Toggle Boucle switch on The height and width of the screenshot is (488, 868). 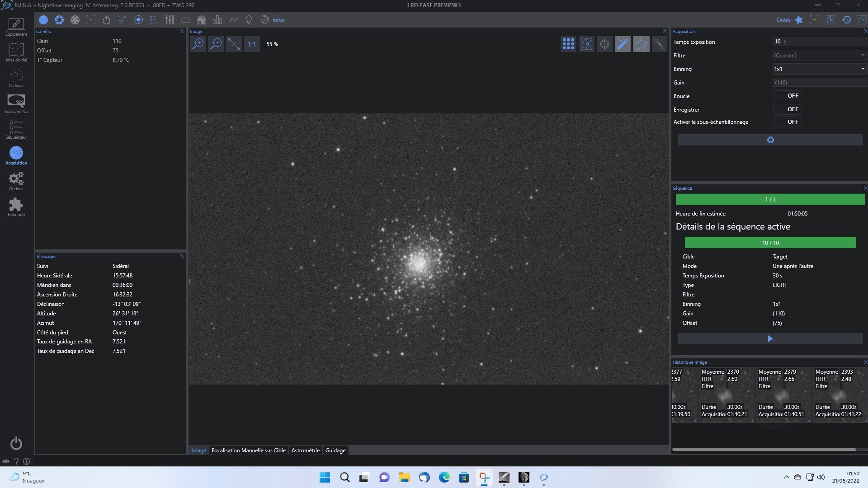(x=787, y=96)
